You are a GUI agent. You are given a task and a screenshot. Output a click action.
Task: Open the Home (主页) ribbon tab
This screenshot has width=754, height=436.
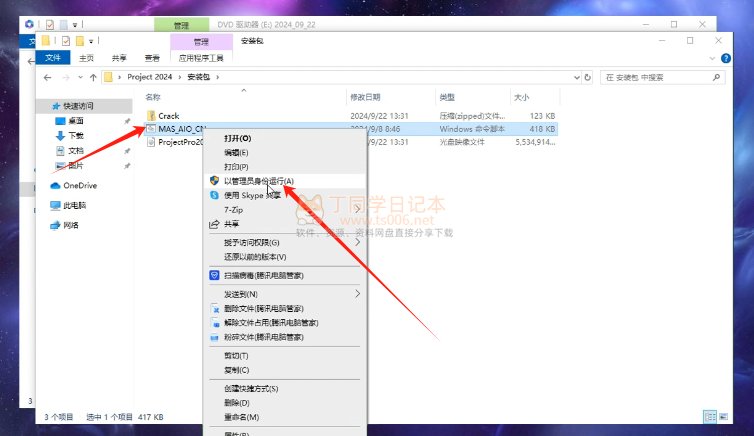tap(87, 58)
